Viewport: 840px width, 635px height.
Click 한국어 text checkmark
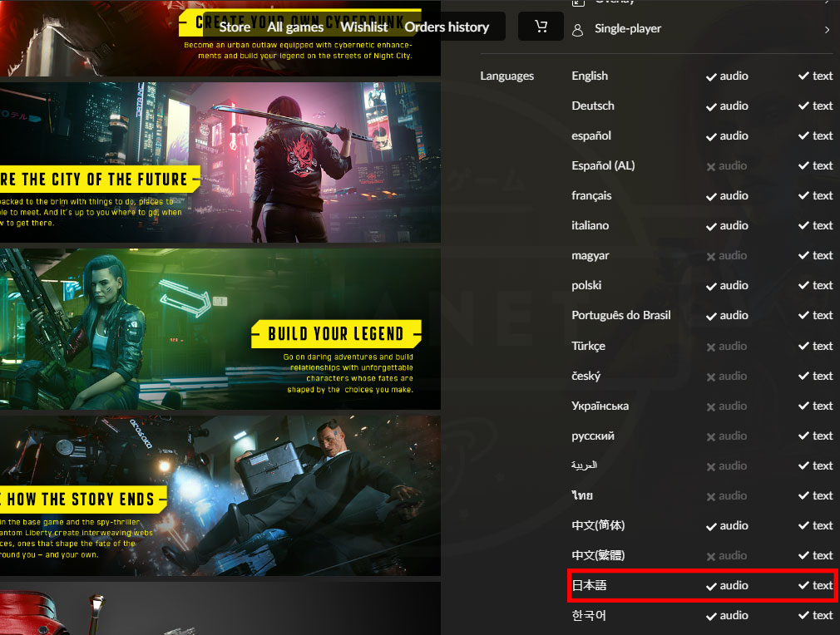pyautogui.click(x=803, y=616)
